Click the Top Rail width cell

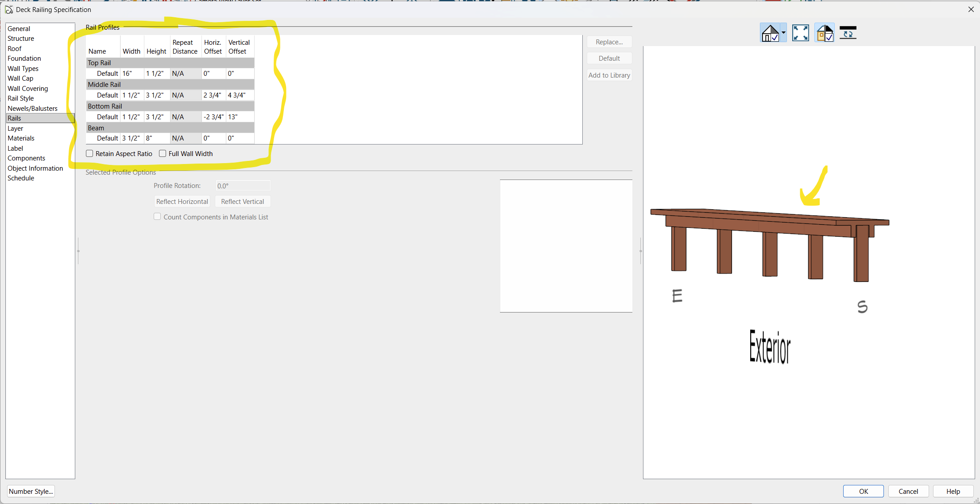coord(132,74)
